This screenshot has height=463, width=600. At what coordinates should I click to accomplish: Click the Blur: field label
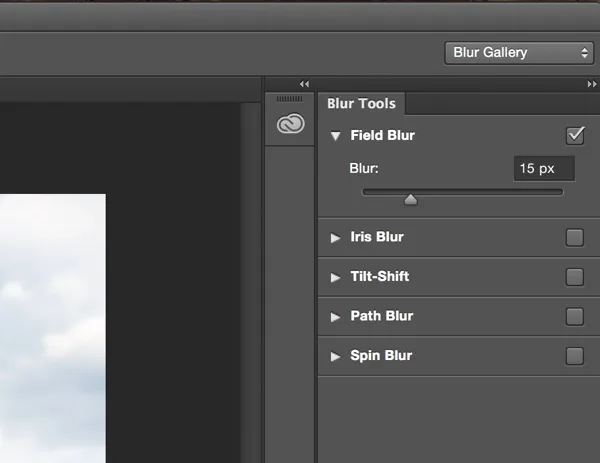364,168
